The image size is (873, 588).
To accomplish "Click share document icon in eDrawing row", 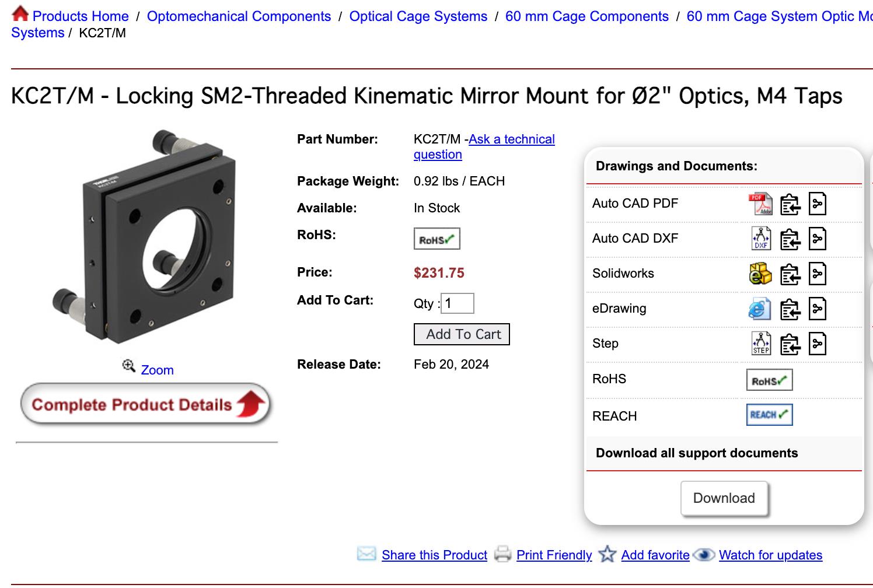I will [x=818, y=309].
